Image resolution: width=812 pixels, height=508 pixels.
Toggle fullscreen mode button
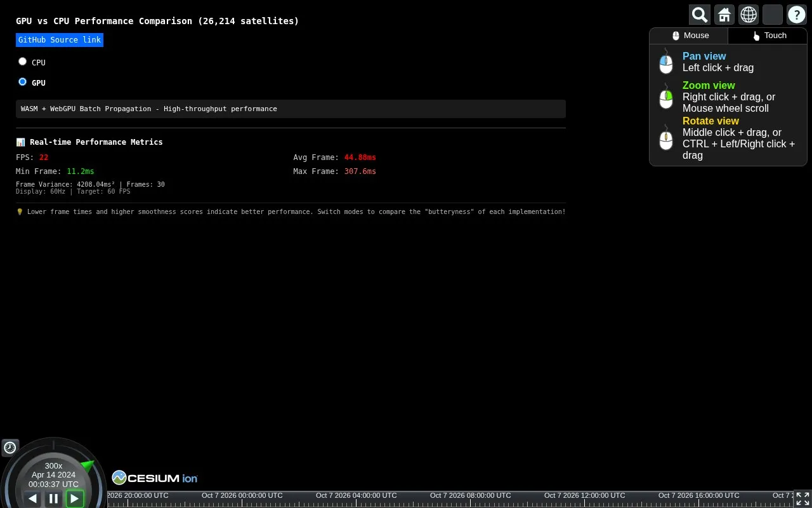[x=802, y=498]
